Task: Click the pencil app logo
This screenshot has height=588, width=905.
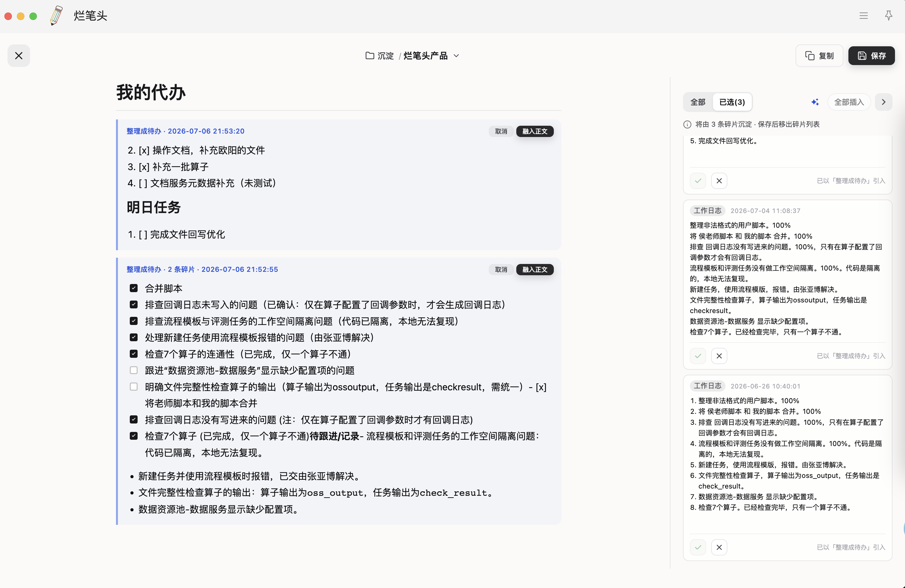Action: click(x=56, y=16)
